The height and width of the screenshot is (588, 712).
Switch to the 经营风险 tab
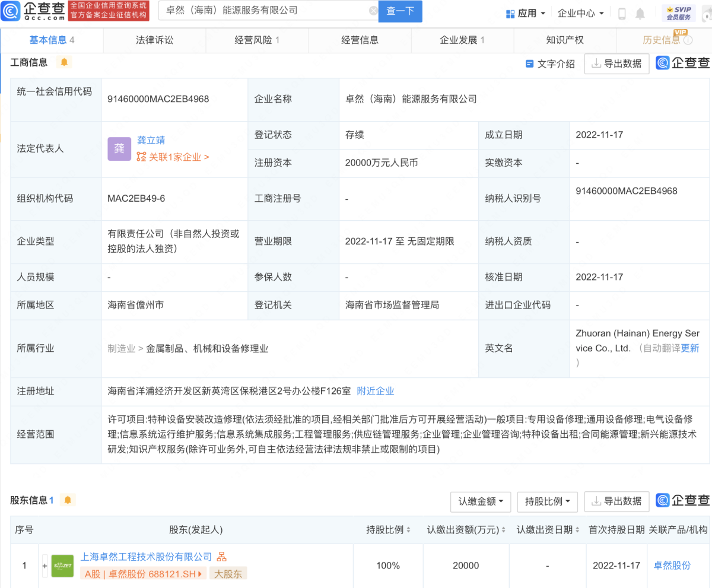[257, 40]
